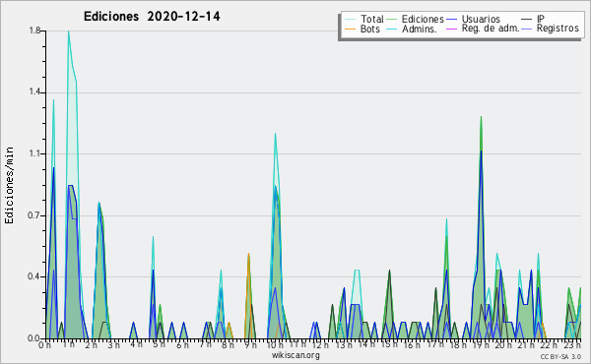This screenshot has width=591, height=364.
Task: Click the '0 h' x-axis label
Action: [x=45, y=345]
